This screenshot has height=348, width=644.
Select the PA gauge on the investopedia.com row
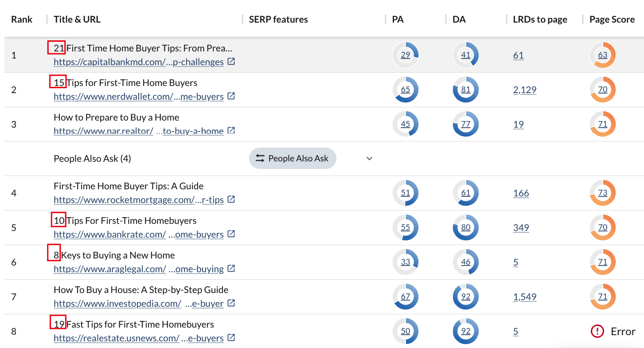click(x=405, y=297)
